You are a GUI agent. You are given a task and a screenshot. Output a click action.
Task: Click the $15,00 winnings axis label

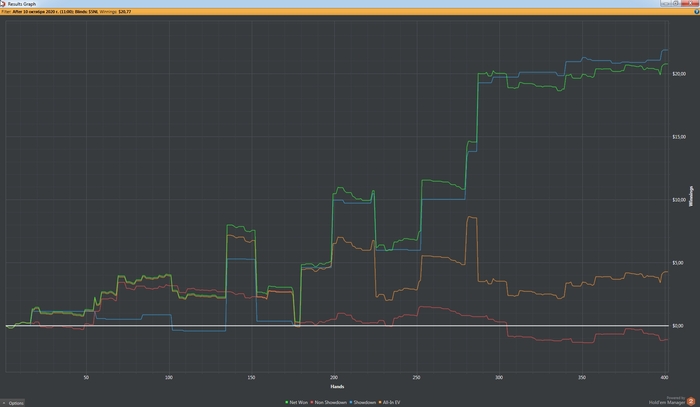(x=679, y=137)
